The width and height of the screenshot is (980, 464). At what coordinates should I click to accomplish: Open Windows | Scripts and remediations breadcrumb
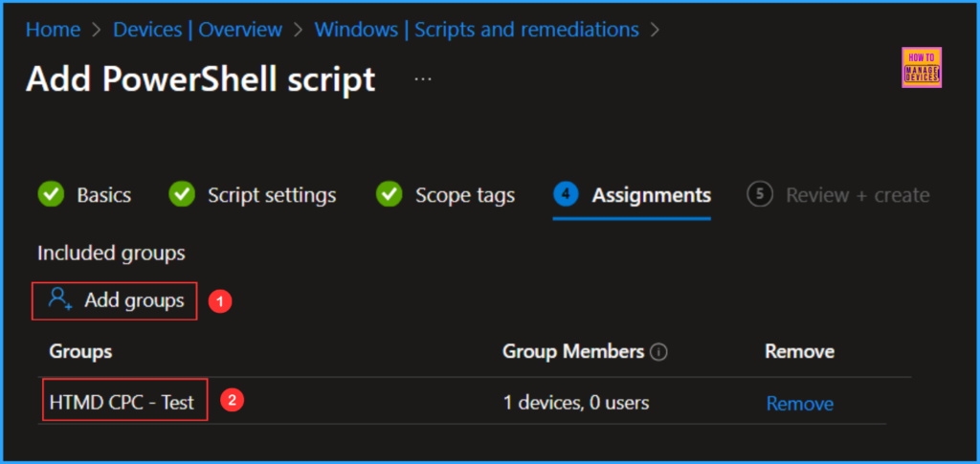point(478,30)
